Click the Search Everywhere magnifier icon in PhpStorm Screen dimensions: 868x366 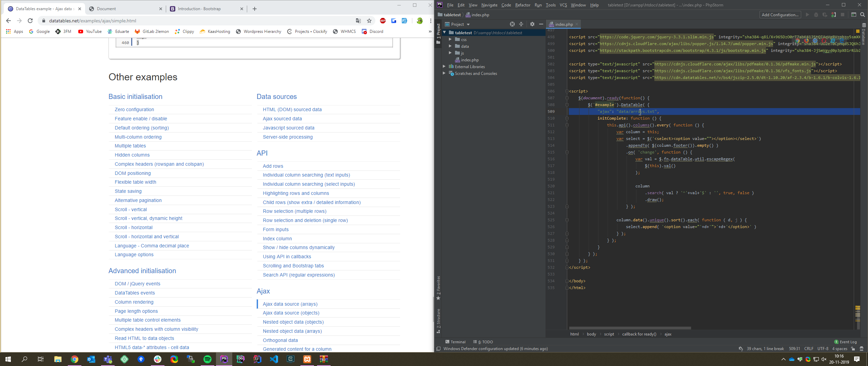tap(863, 15)
